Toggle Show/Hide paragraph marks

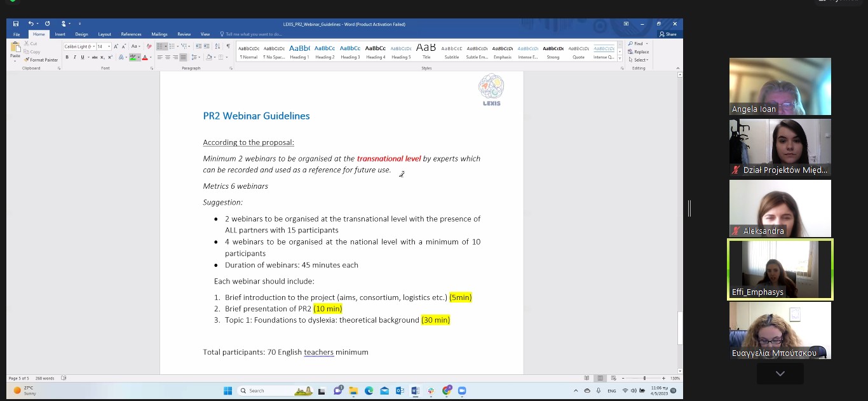coord(228,46)
